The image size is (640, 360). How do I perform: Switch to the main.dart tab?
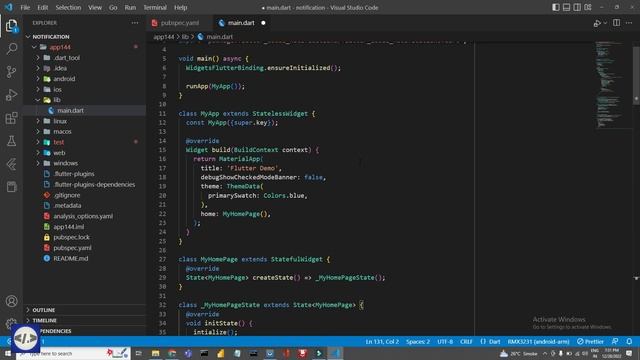[x=241, y=23]
